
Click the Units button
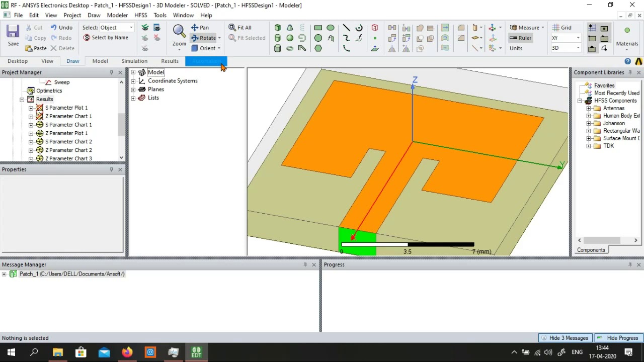(x=516, y=48)
